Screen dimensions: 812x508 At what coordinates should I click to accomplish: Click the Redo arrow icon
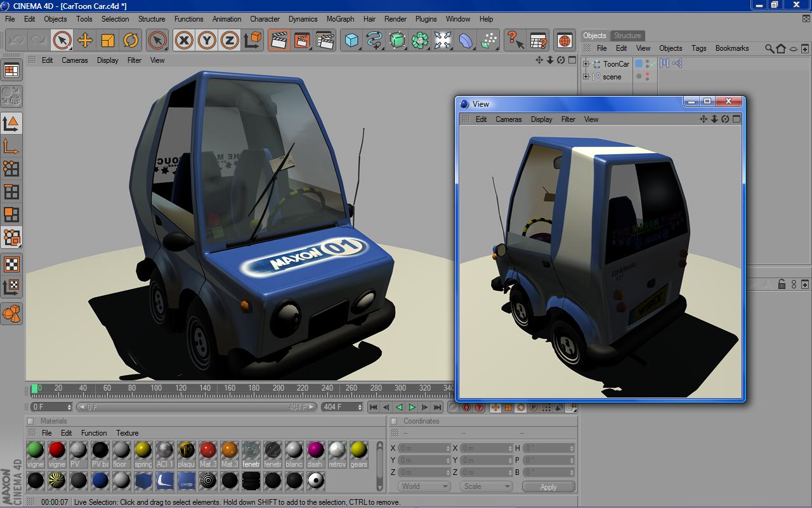[x=39, y=41]
